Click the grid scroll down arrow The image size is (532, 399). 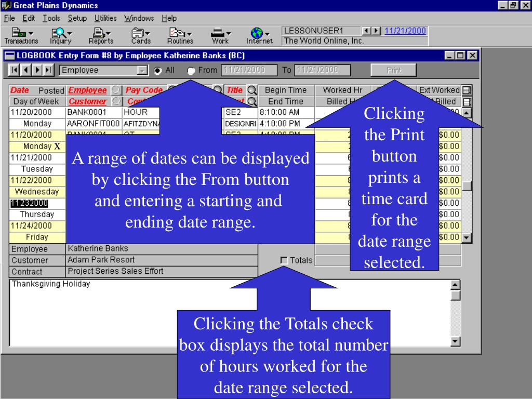pyautogui.click(x=467, y=237)
